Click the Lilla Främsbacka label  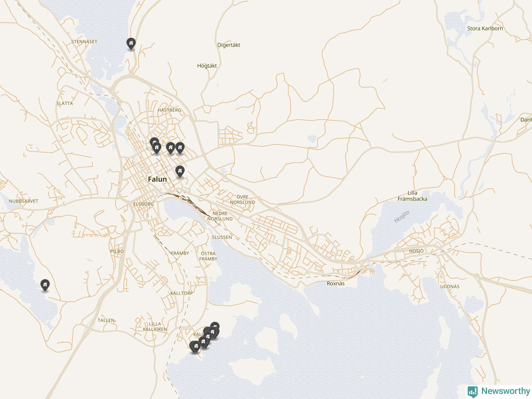tap(412, 196)
